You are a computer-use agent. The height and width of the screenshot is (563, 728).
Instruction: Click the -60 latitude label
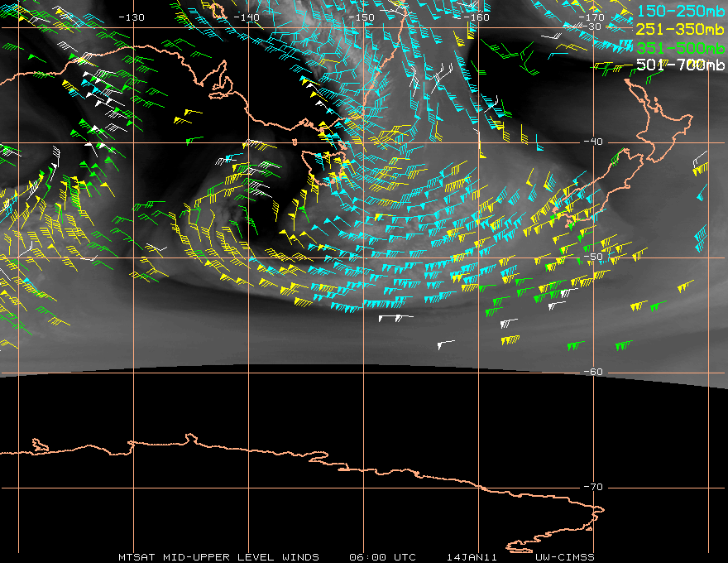[x=593, y=372]
